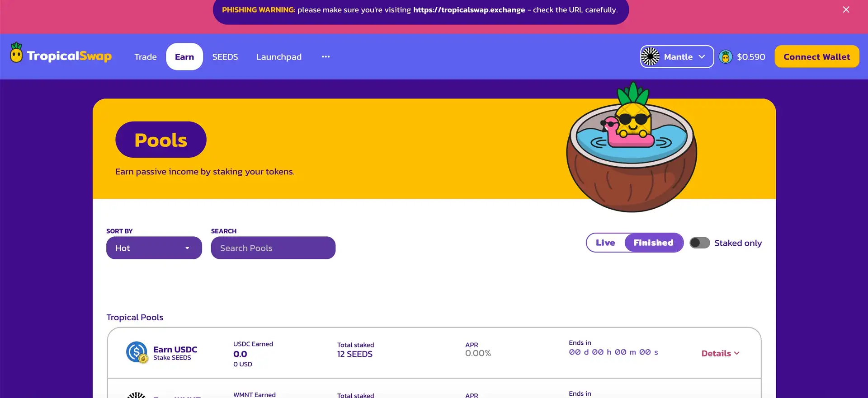Click the Mantle network sunburst icon
Screen dimensions: 868x398
[650, 57]
